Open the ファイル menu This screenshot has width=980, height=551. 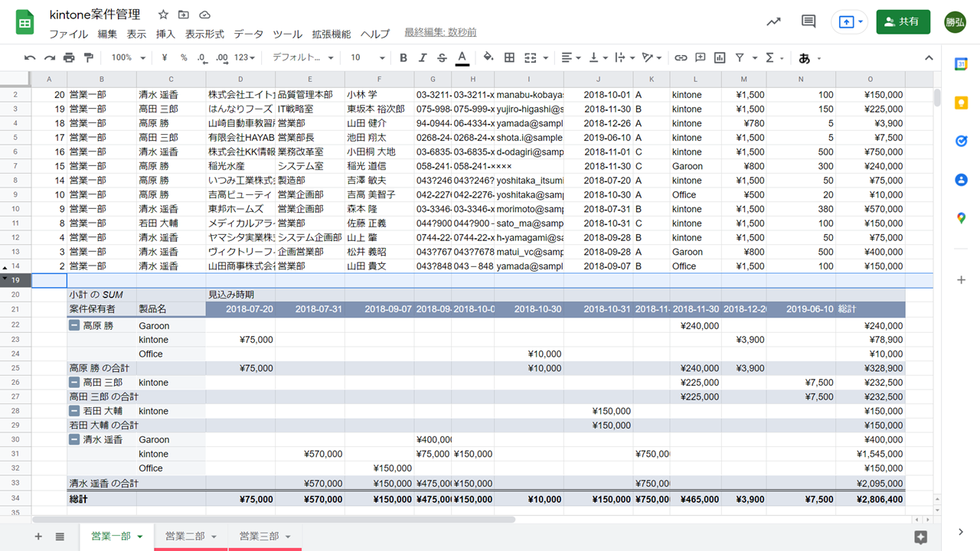[x=68, y=34]
